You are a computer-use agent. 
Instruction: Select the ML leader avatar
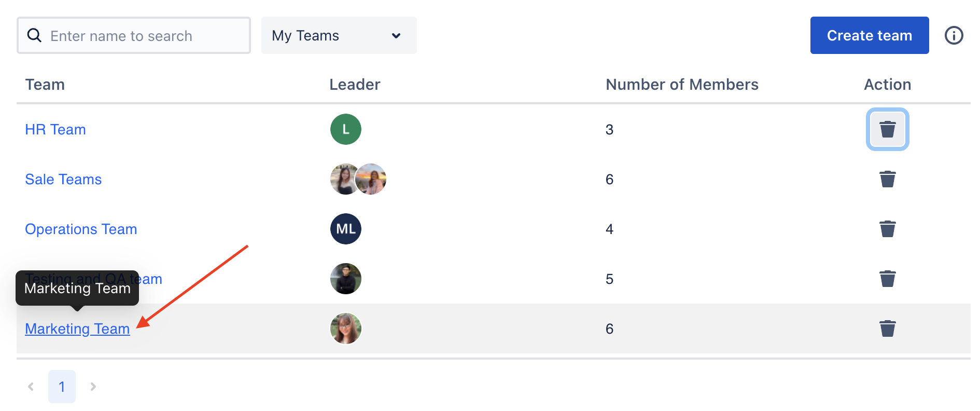point(346,229)
